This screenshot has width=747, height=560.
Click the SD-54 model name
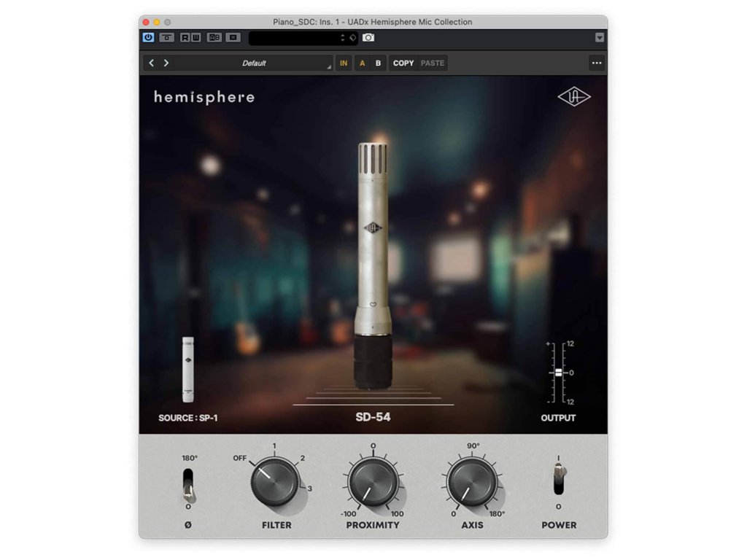click(x=373, y=416)
